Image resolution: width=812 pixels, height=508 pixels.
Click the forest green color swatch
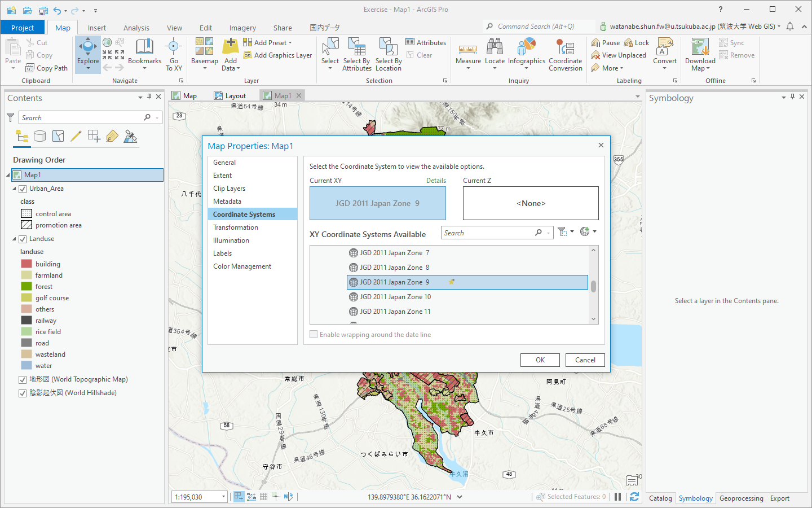click(27, 287)
